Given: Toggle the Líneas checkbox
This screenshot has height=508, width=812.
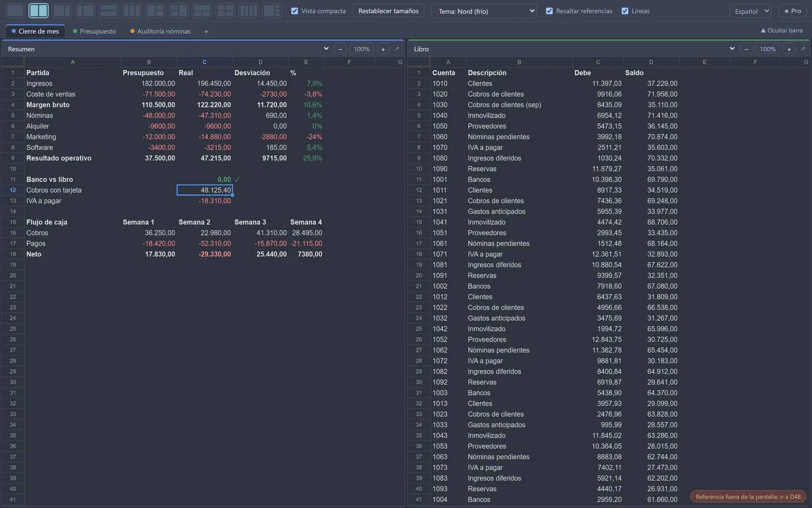Looking at the screenshot, I should [625, 11].
